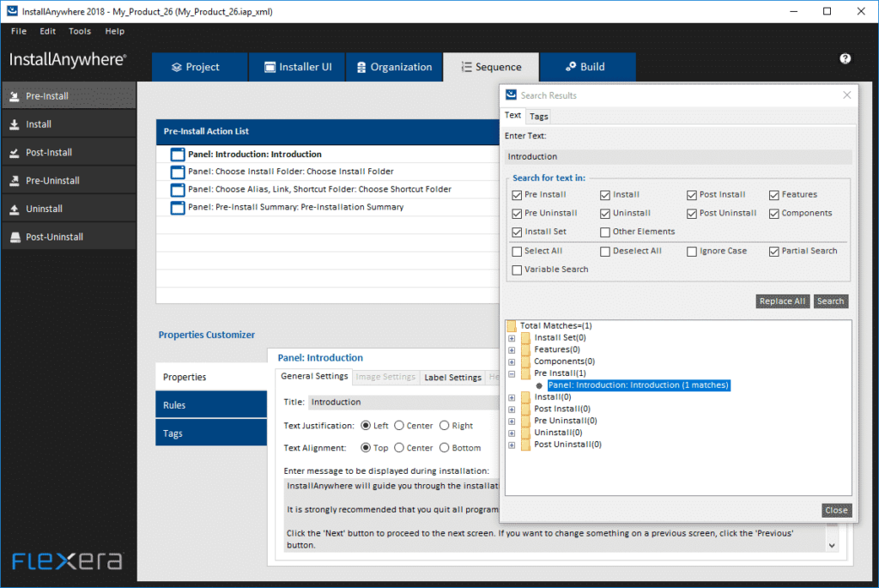The width and height of the screenshot is (879, 588).
Task: Collapse the Pre Install(1) tree node
Action: tap(512, 374)
